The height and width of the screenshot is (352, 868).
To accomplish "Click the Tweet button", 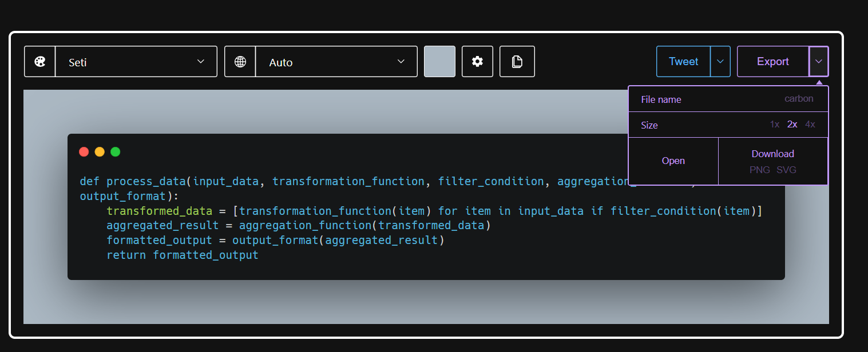I will [x=684, y=61].
